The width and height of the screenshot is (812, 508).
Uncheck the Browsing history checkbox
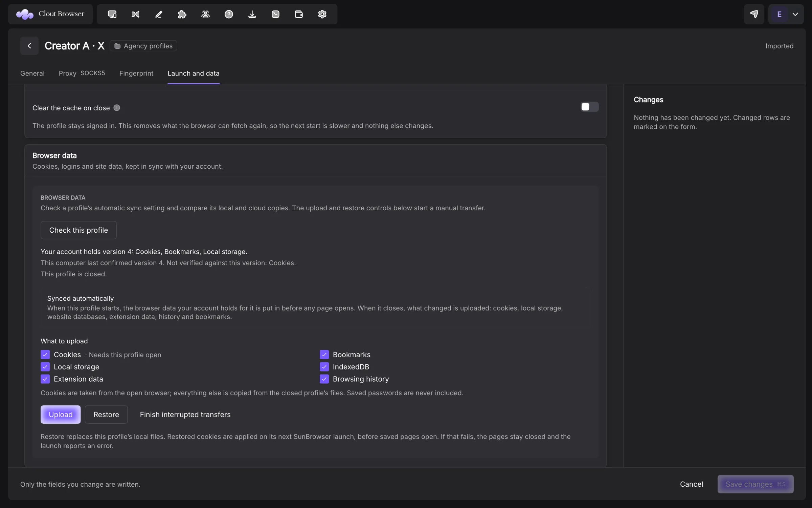pos(324,379)
